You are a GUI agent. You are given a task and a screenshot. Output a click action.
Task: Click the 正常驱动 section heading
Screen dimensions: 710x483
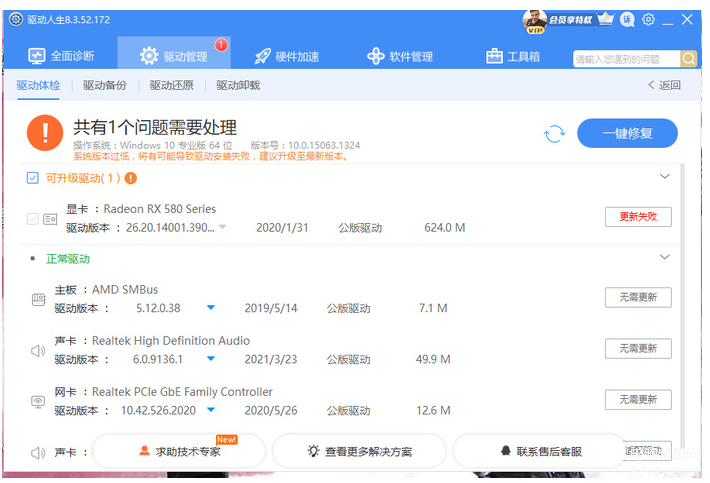point(68,258)
